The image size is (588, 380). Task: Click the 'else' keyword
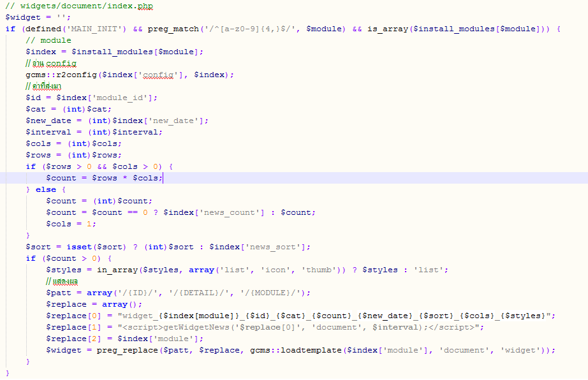coord(46,189)
